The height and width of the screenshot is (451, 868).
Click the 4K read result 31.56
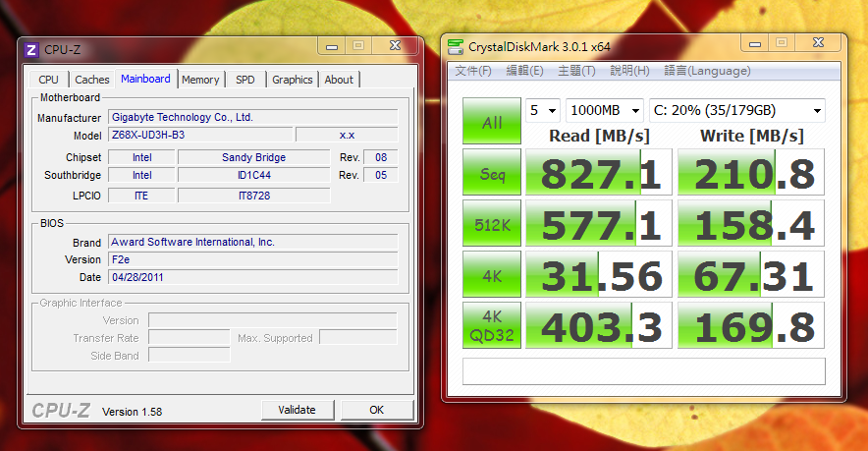pos(598,274)
